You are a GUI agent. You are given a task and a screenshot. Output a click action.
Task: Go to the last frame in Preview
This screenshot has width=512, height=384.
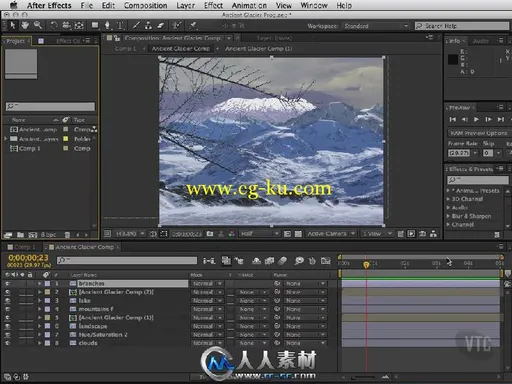[x=501, y=119]
